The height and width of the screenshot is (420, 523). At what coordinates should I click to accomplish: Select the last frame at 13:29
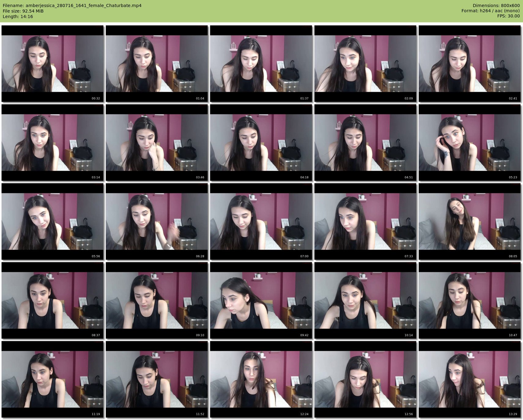pos(470,379)
